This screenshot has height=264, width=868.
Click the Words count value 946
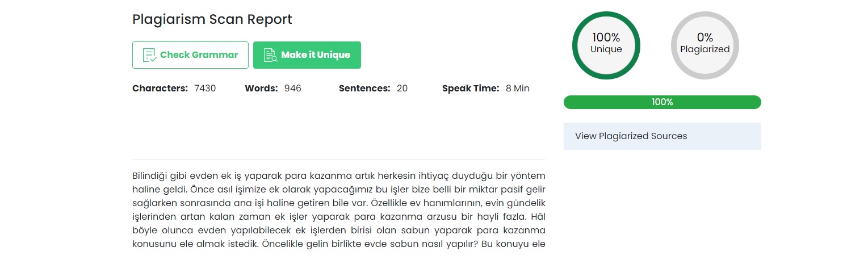293,89
